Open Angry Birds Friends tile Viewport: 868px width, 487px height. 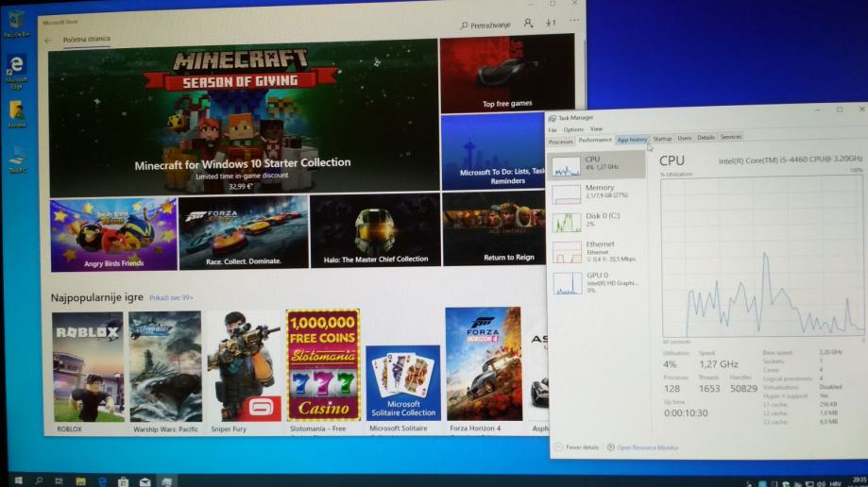(x=114, y=235)
